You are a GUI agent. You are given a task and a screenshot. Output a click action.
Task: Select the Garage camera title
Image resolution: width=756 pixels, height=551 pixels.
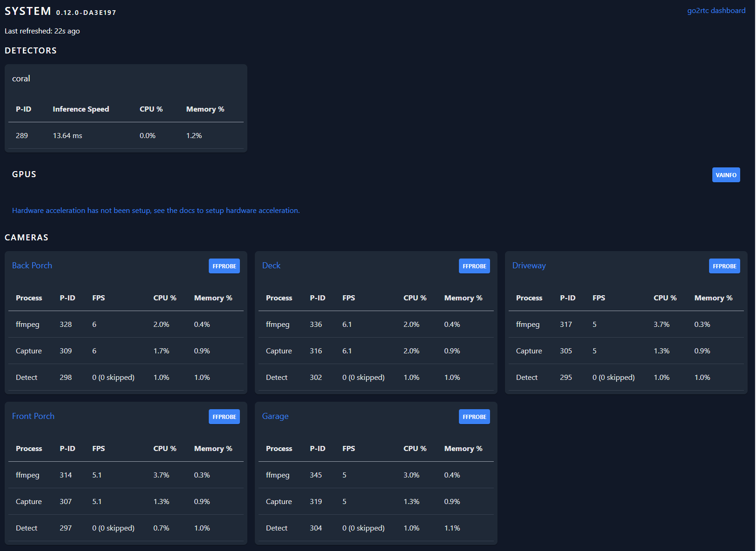tap(275, 416)
